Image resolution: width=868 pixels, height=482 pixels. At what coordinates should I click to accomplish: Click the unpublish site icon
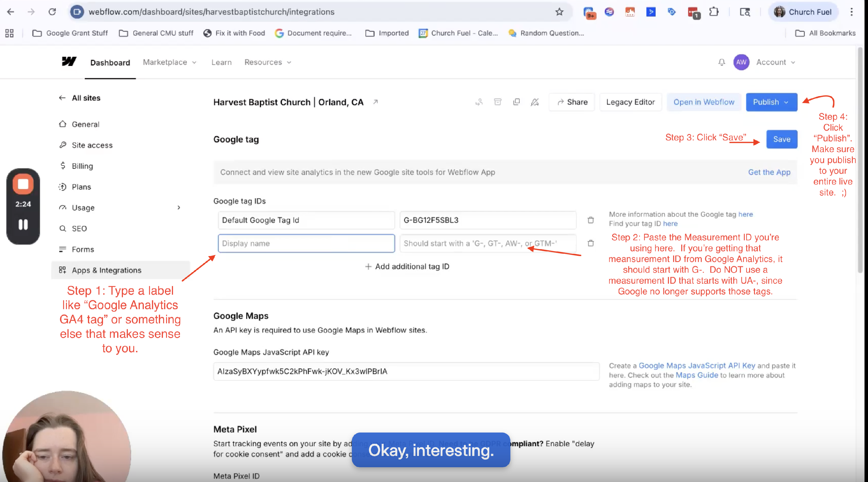[x=535, y=102]
